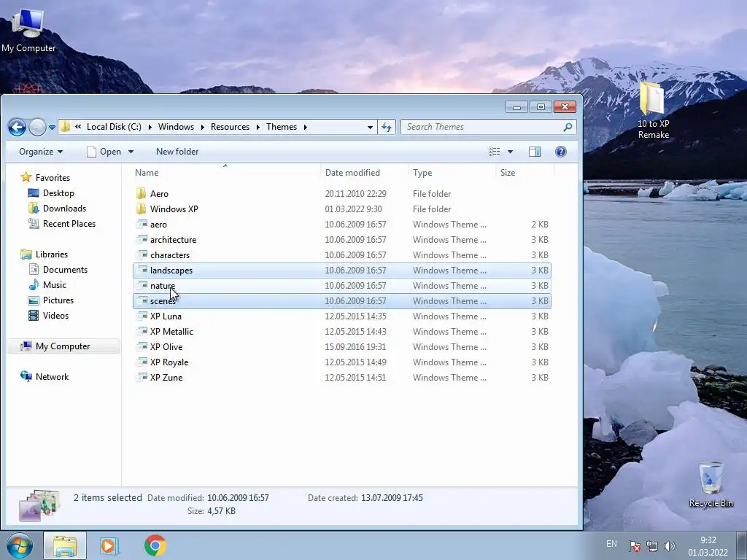Image resolution: width=747 pixels, height=560 pixels.
Task: Go back with the Back arrow button
Action: point(18,127)
